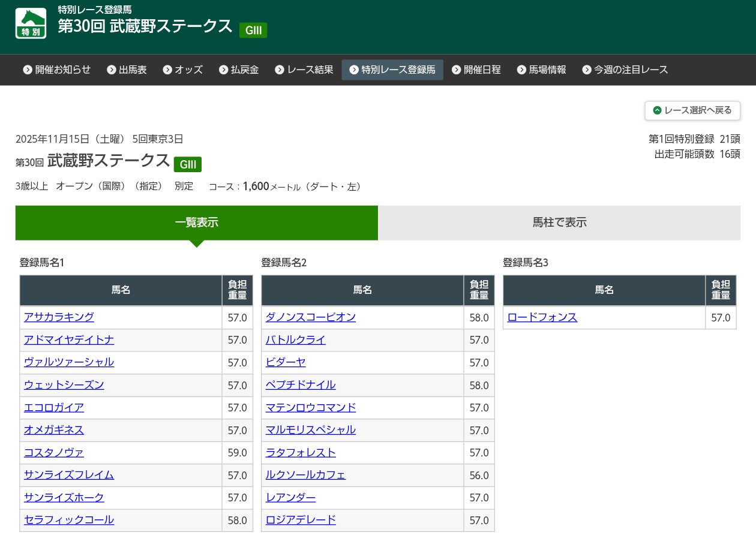This screenshot has width=756, height=538.
Task: Open horse link コスタノヴァ
Action: (54, 453)
